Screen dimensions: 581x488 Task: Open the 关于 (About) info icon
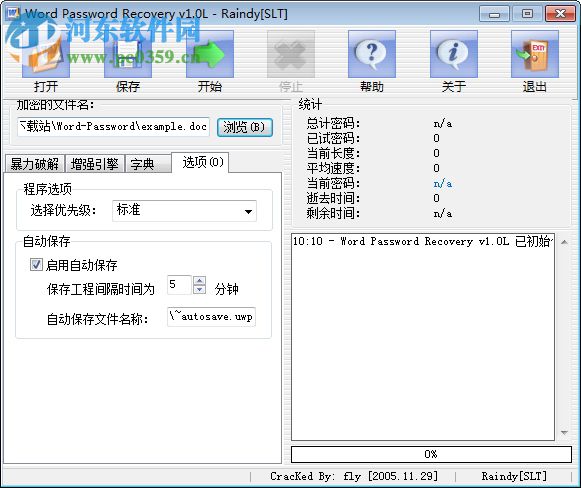(x=454, y=54)
